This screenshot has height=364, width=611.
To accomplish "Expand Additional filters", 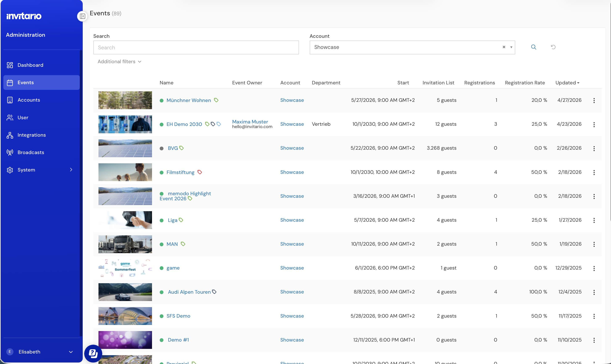I will 119,62.
